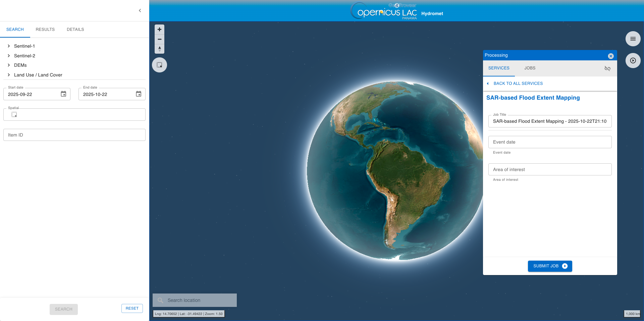Click the map zoom out minus button
The height and width of the screenshot is (321, 644).
(159, 39)
